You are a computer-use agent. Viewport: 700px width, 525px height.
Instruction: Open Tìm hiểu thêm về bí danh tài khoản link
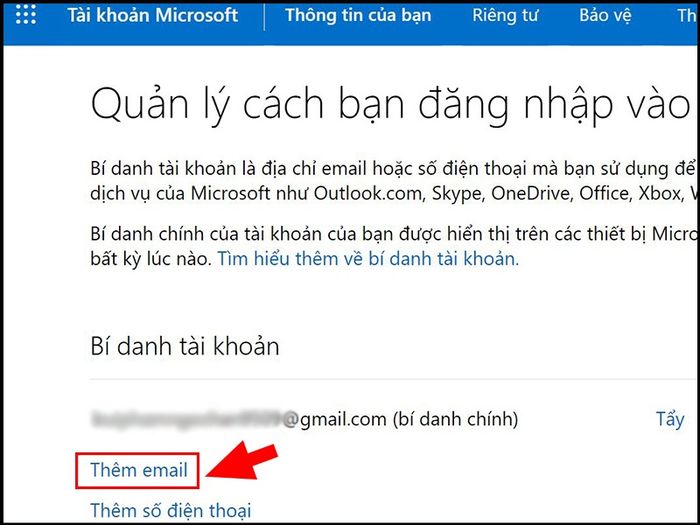(x=368, y=259)
